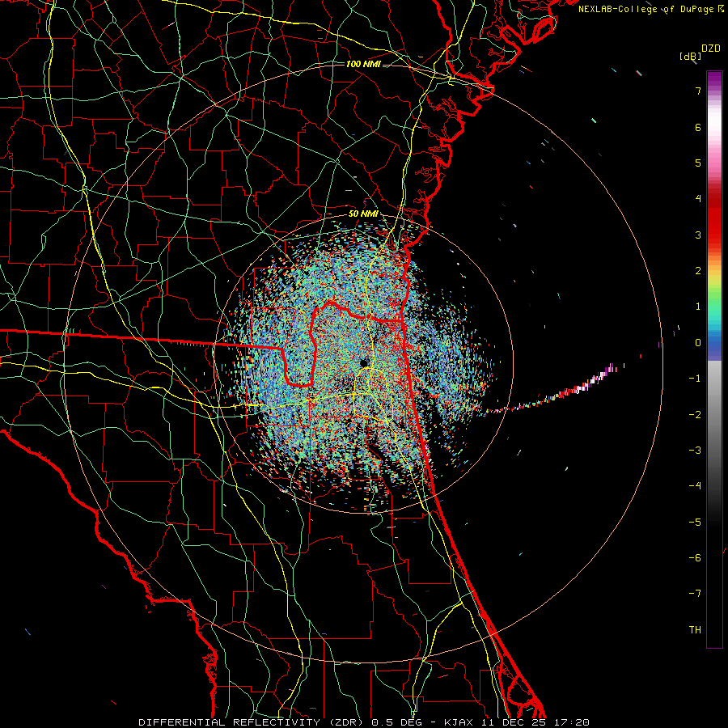Image resolution: width=728 pixels, height=728 pixels.
Task: Click the 100 NMI range ring label
Action: pyautogui.click(x=363, y=64)
